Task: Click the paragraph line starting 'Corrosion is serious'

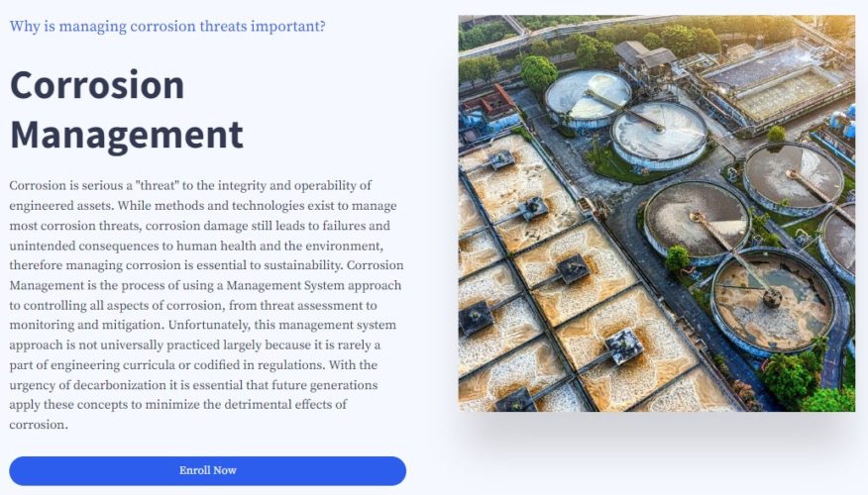Action: 190,185
